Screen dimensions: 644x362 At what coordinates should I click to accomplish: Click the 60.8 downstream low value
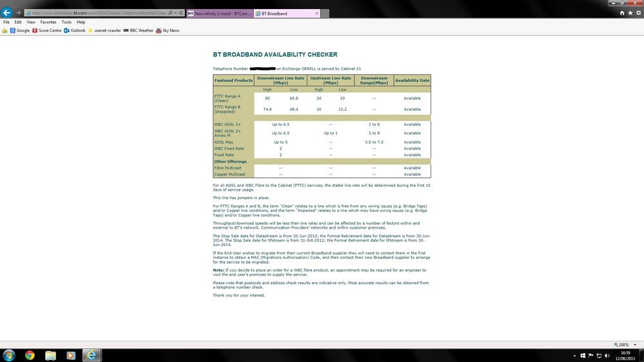[x=294, y=99]
